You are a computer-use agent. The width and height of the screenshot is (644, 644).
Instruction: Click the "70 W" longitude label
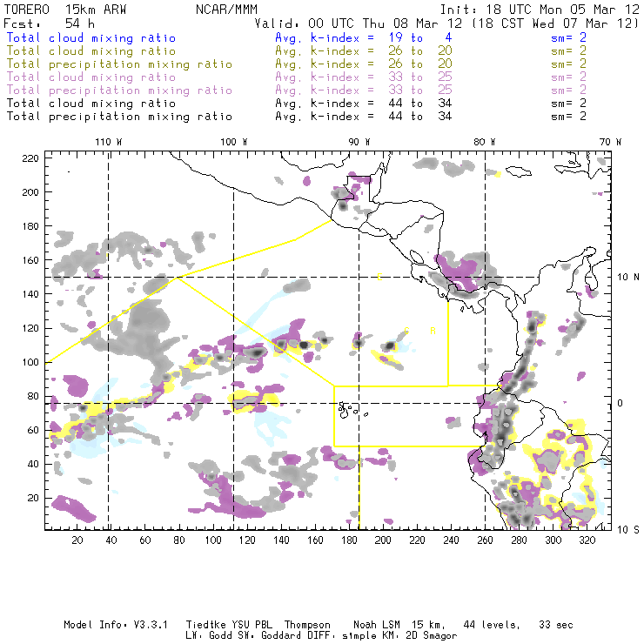tap(610, 142)
